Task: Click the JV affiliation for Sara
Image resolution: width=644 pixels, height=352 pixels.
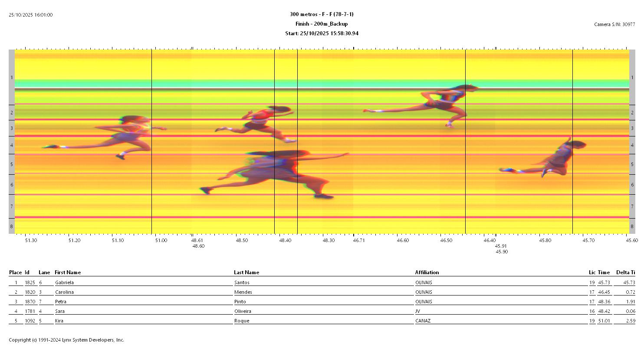Action: point(418,311)
